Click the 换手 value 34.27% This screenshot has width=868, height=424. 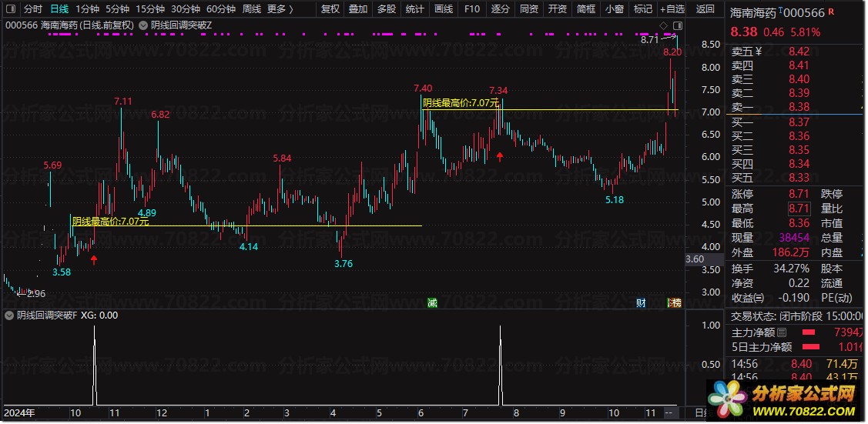tap(792, 269)
